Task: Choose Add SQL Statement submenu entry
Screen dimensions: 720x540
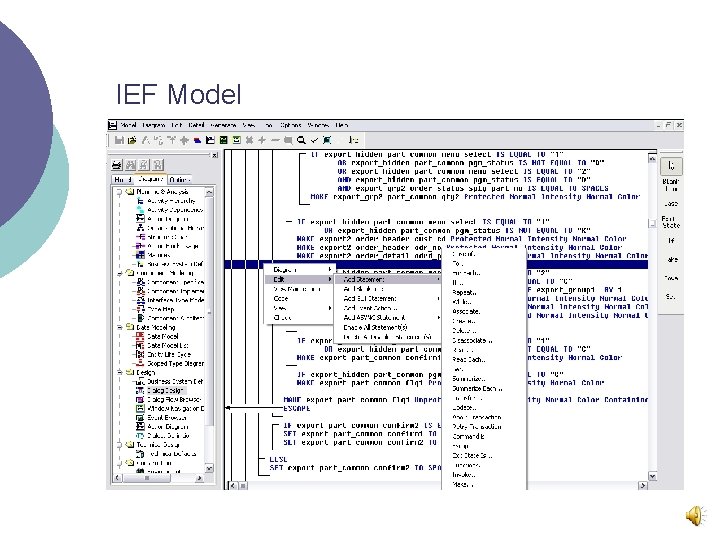Action: (388, 298)
